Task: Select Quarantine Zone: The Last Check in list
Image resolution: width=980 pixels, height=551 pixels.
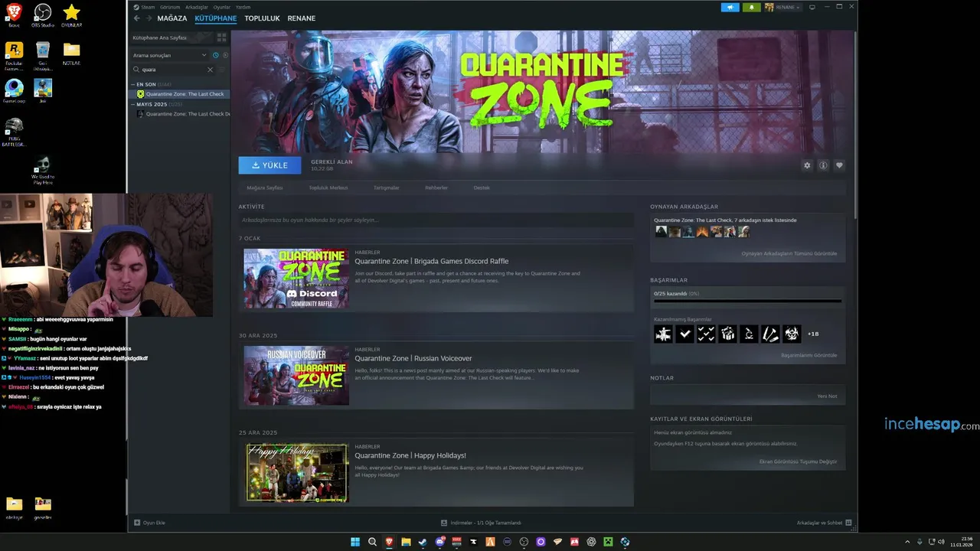Action: click(x=181, y=94)
